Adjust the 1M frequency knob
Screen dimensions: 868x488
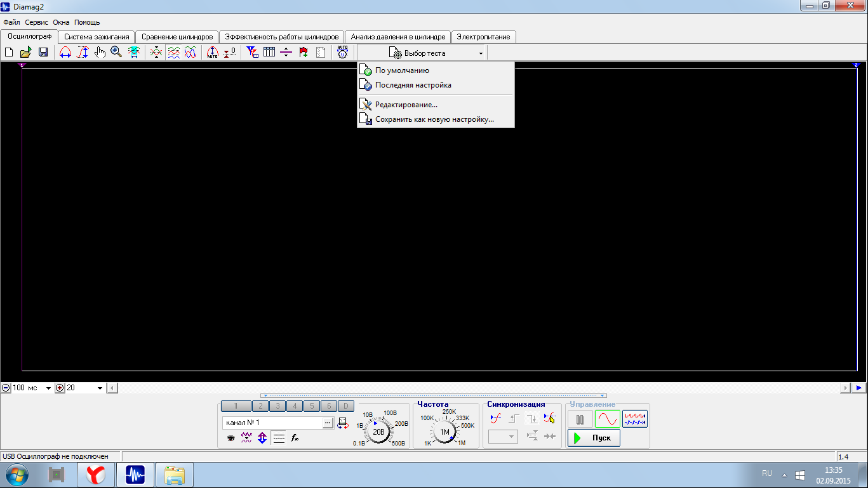(445, 432)
